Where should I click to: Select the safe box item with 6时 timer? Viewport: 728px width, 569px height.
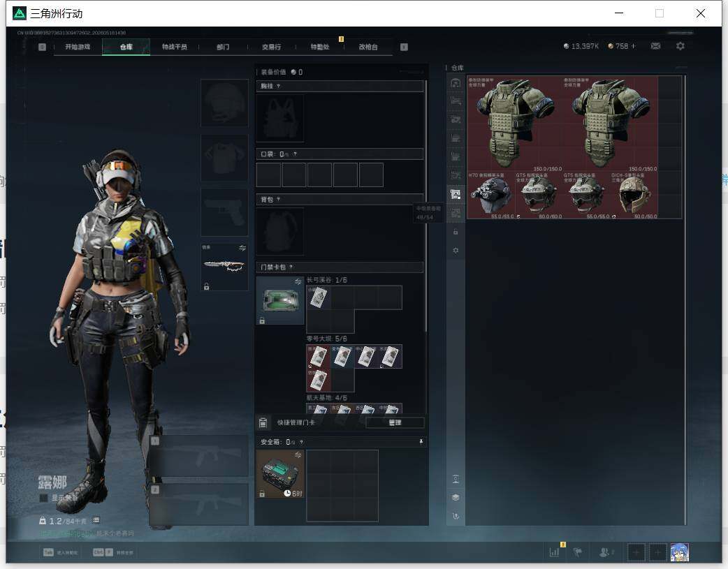pyautogui.click(x=280, y=474)
